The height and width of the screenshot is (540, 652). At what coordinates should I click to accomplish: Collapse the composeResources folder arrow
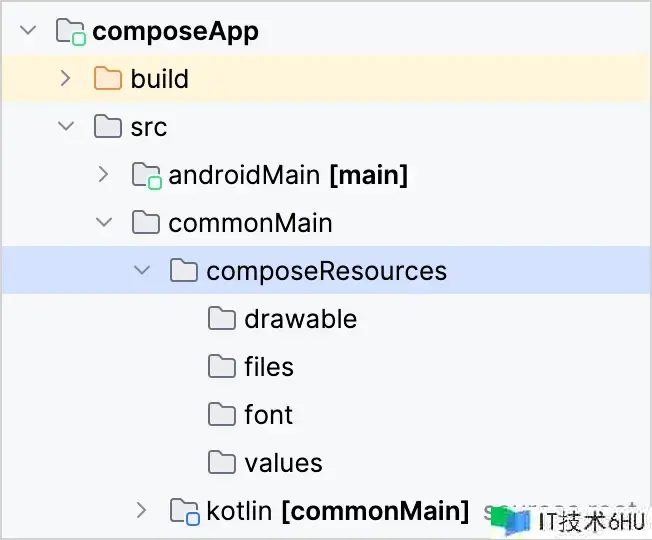coord(142,271)
